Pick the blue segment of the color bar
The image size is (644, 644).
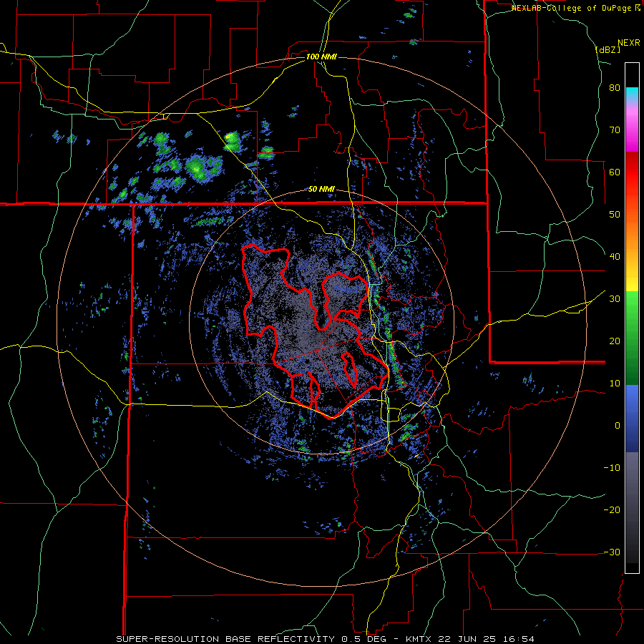coord(632,419)
